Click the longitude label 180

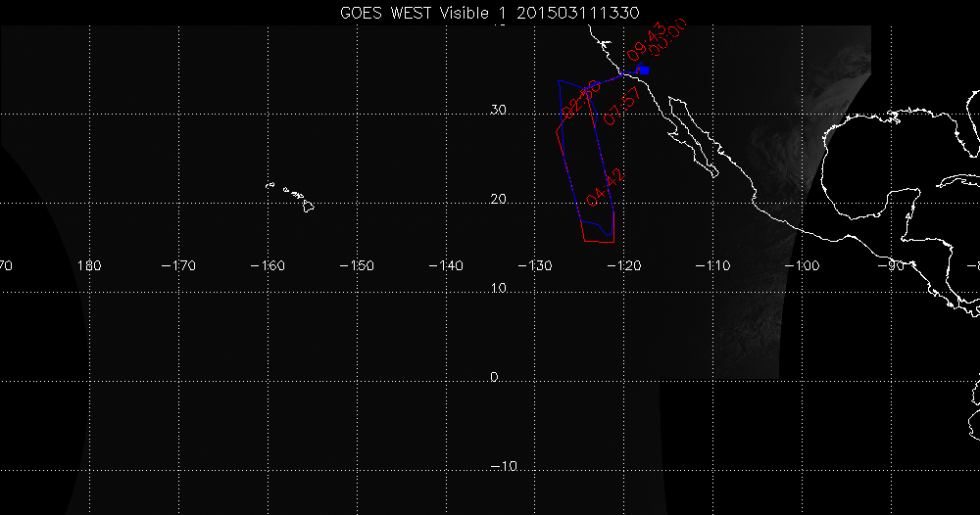click(89, 266)
